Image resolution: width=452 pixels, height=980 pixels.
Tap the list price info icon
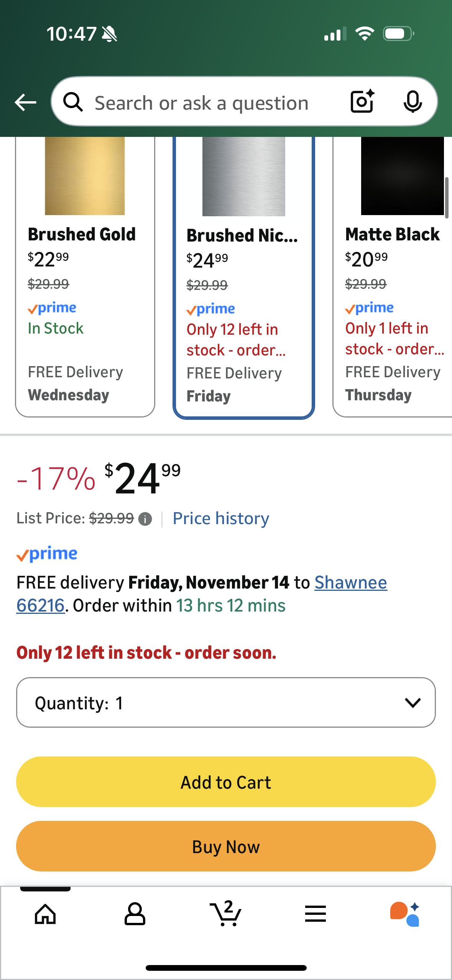pos(145,519)
